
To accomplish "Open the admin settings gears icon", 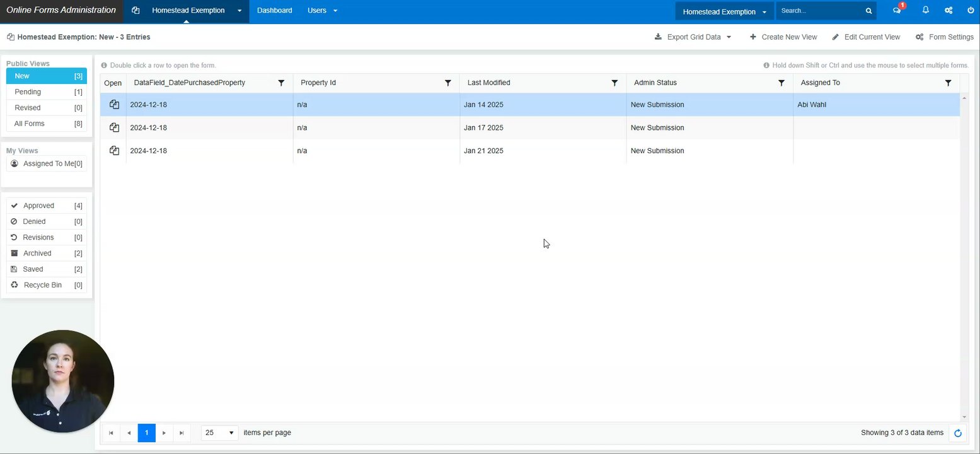I will [948, 10].
